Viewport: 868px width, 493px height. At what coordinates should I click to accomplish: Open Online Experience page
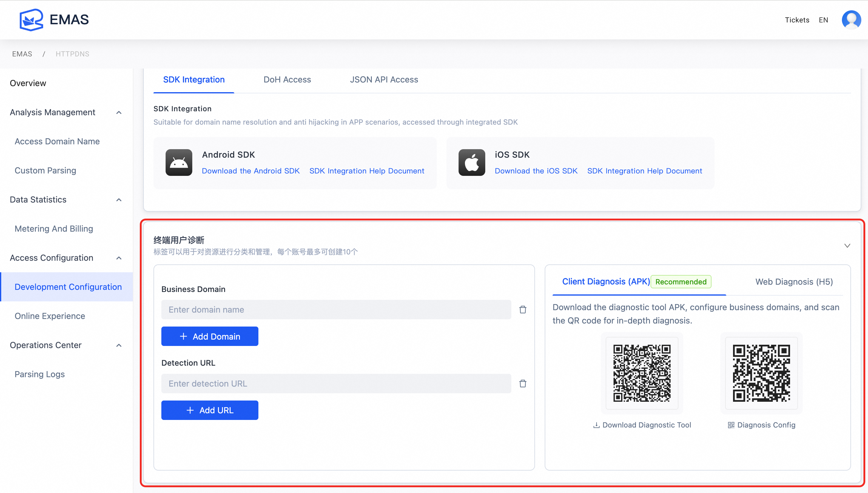[x=50, y=316]
